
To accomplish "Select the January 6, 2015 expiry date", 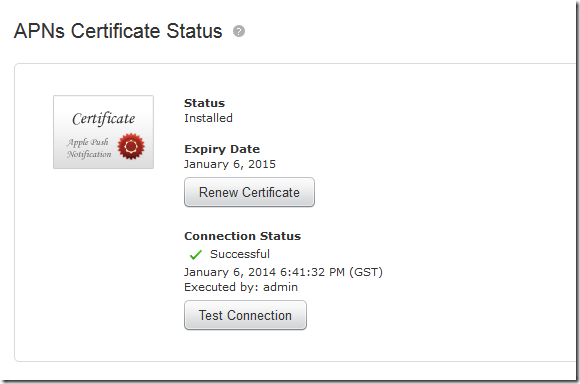I will pyautogui.click(x=230, y=164).
